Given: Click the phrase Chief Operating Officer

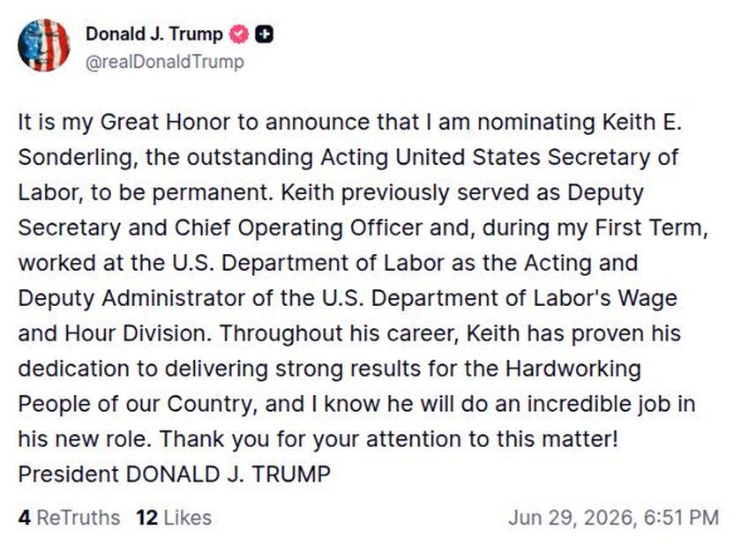Looking at the screenshot, I should (x=299, y=228).
